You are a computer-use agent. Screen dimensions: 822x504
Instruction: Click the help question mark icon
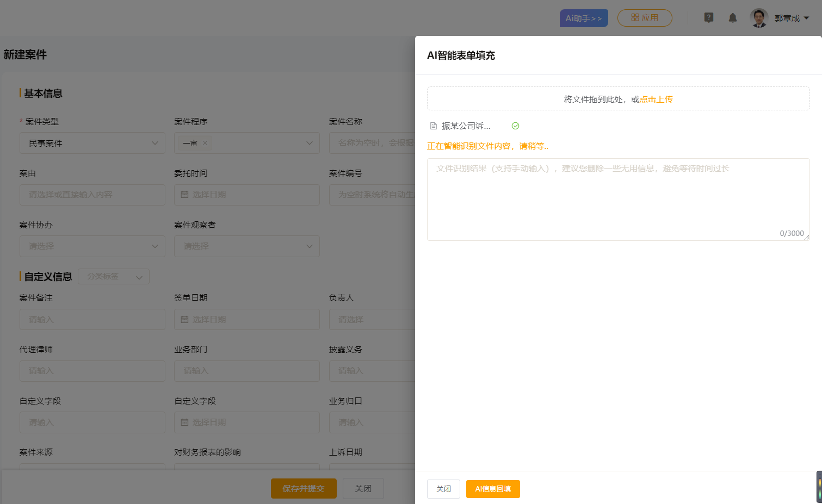tap(708, 18)
